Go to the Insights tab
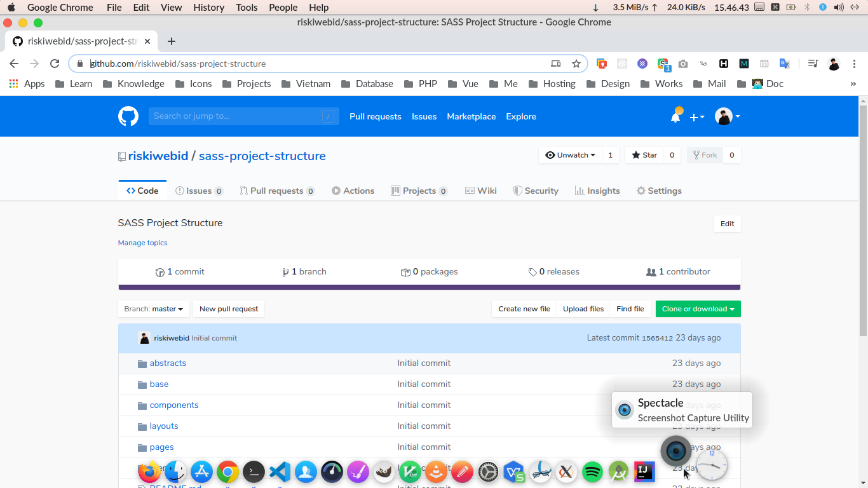Image resolution: width=868 pixels, height=488 pixels. pos(597,191)
